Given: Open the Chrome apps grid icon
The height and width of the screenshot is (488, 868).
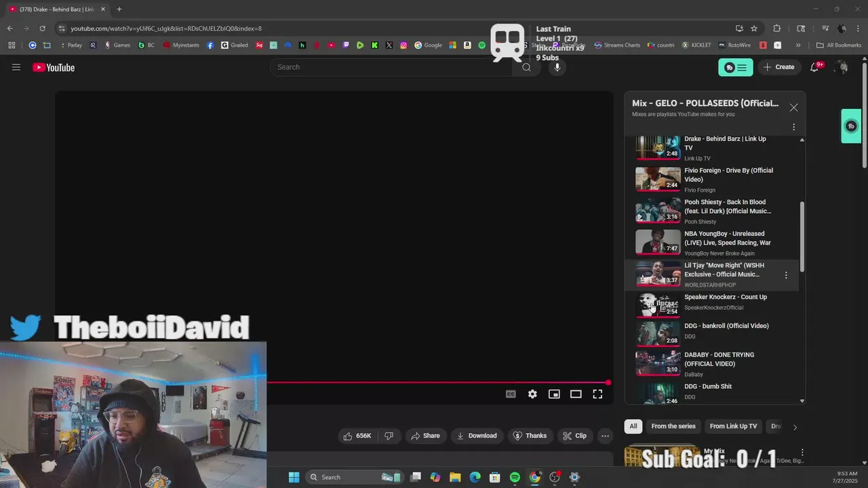Looking at the screenshot, I should point(12,45).
